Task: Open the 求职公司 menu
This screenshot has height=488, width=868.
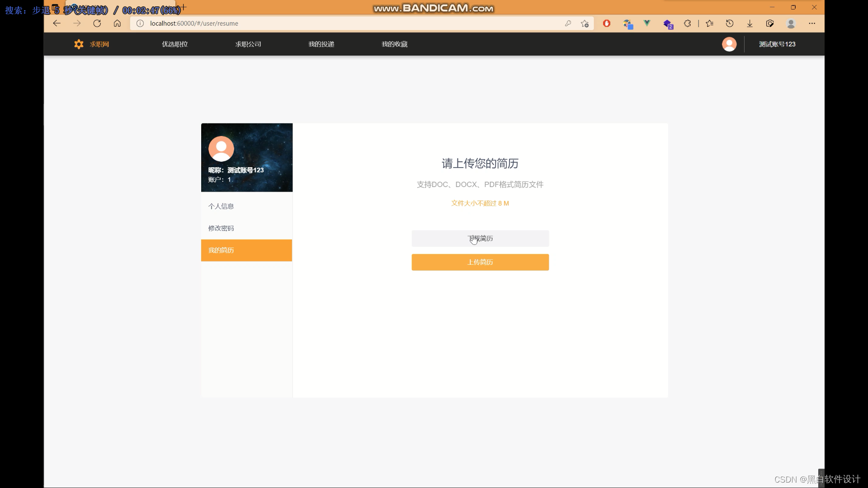Action: [x=248, y=44]
